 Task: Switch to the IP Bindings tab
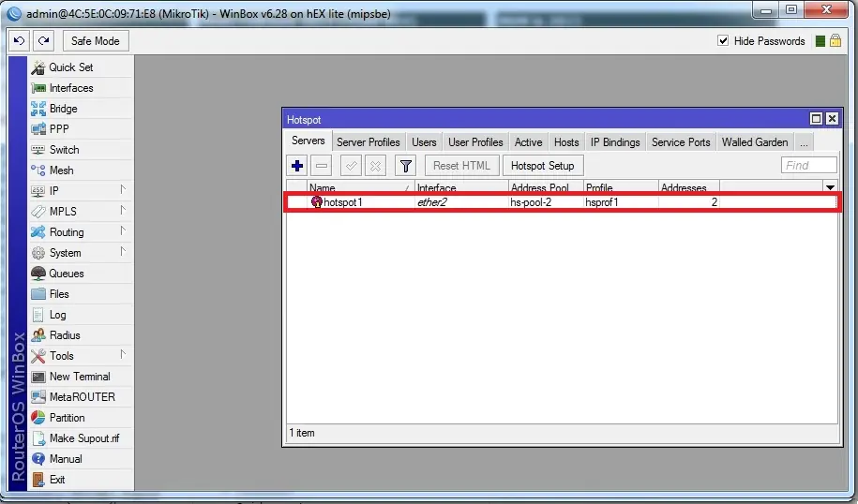(x=615, y=142)
